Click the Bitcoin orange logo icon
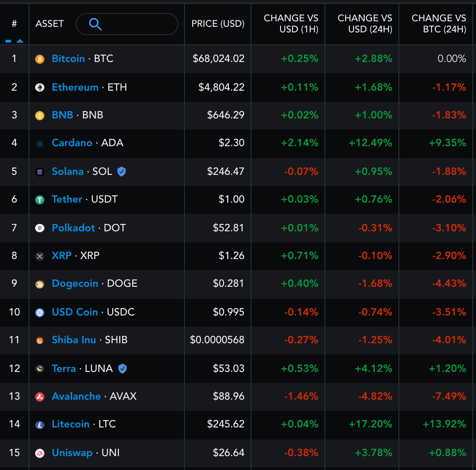Image resolution: width=476 pixels, height=470 pixels. 40,59
